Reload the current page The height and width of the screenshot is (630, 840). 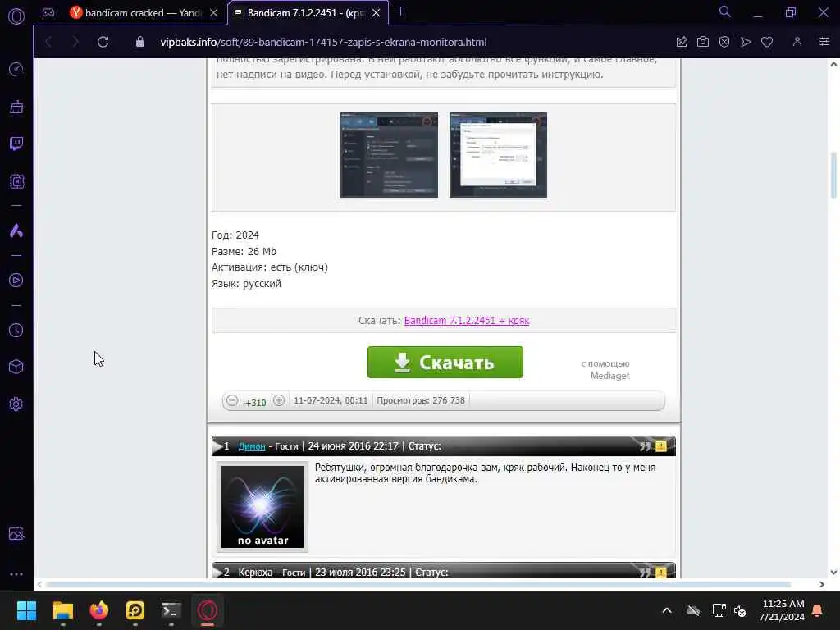coord(103,42)
